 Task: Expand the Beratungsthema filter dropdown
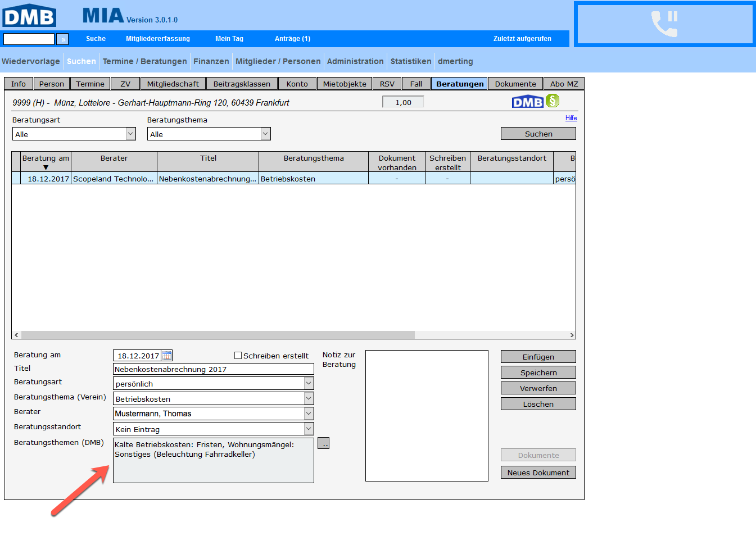pos(265,134)
